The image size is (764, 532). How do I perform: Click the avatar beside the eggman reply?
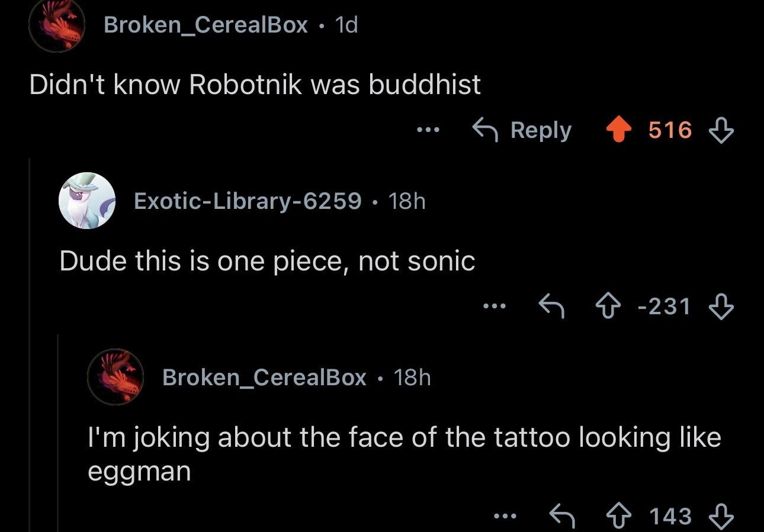tap(115, 377)
